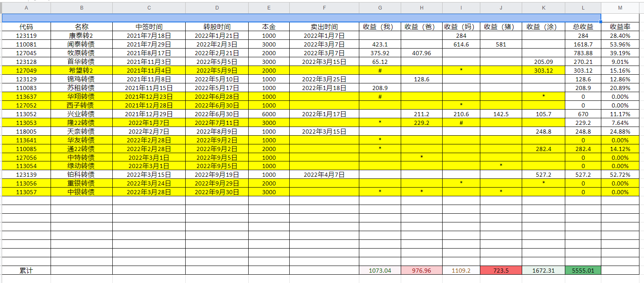Screen dimensions: 644x283
Task: Select the yellow 中银转债 cell
Action: (82, 192)
